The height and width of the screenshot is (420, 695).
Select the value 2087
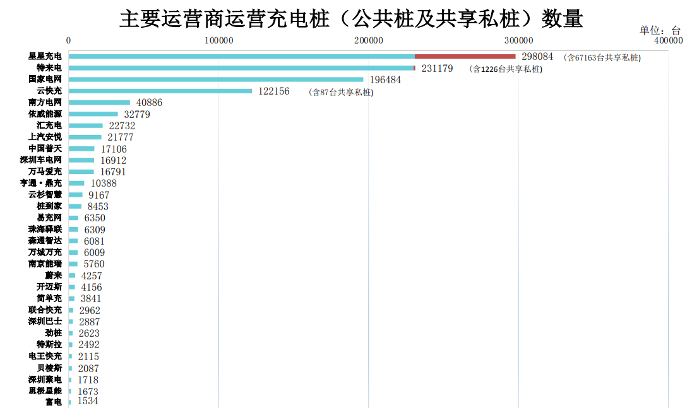[89, 368]
